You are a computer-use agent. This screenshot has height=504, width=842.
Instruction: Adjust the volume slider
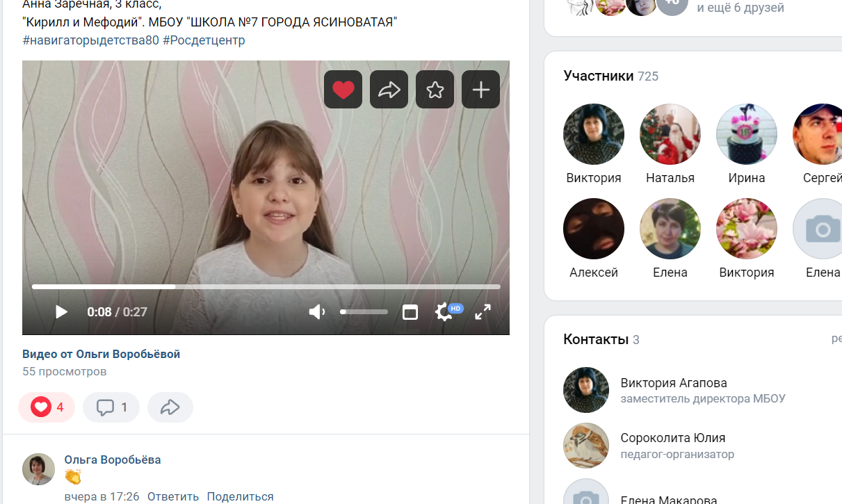pos(364,312)
